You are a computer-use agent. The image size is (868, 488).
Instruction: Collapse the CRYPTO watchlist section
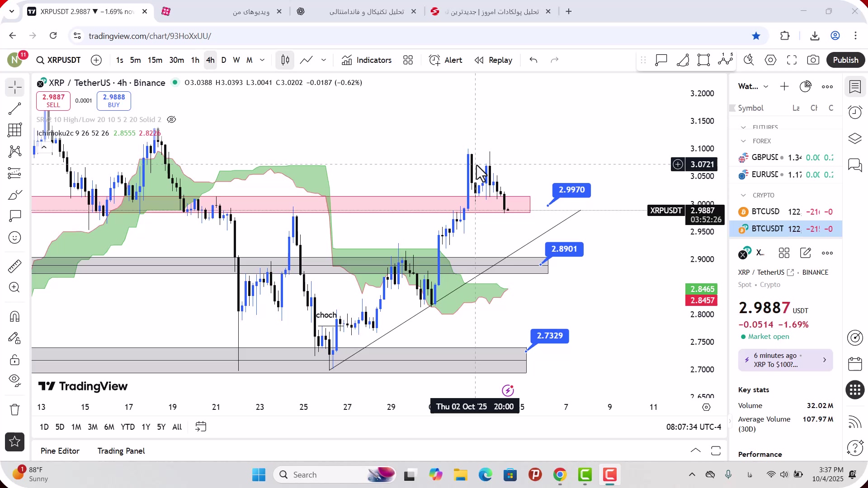click(743, 195)
